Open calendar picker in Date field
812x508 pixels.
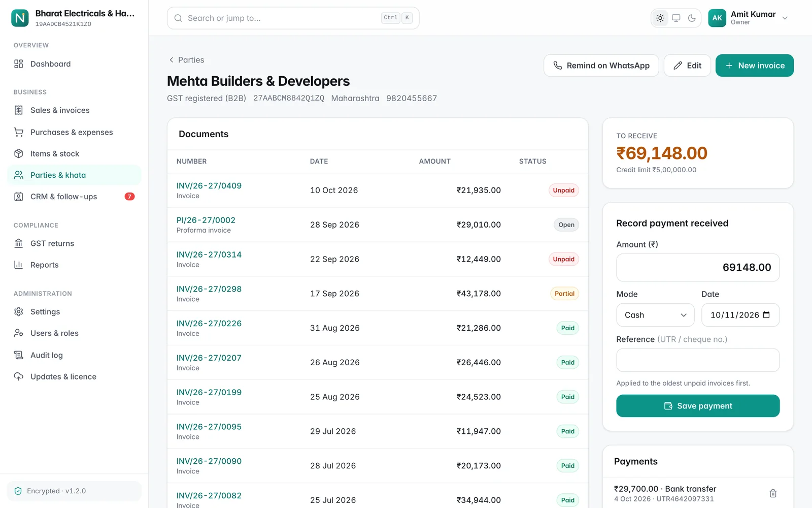766,315
